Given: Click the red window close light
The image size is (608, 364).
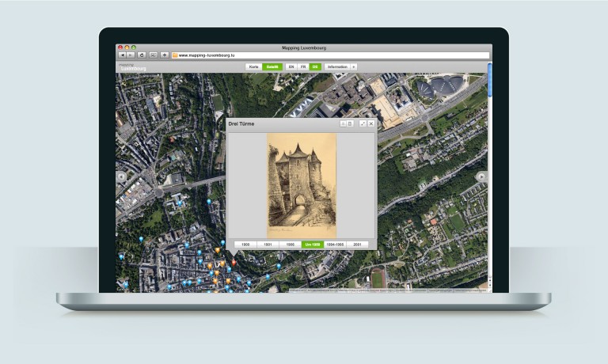Looking at the screenshot, I should pyautogui.click(x=120, y=47).
